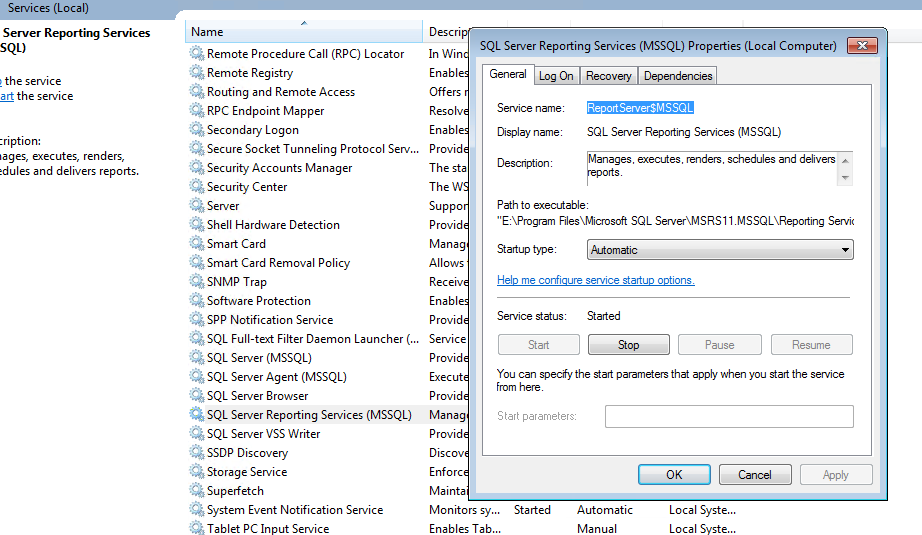Select the Security Center service name
This screenshot has height=535, width=922.
point(247,186)
